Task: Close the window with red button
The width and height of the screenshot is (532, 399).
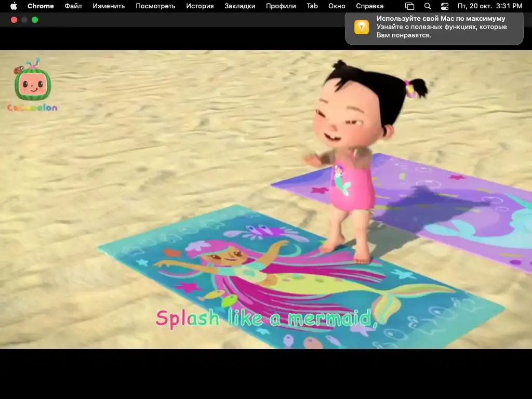Action: (x=14, y=20)
